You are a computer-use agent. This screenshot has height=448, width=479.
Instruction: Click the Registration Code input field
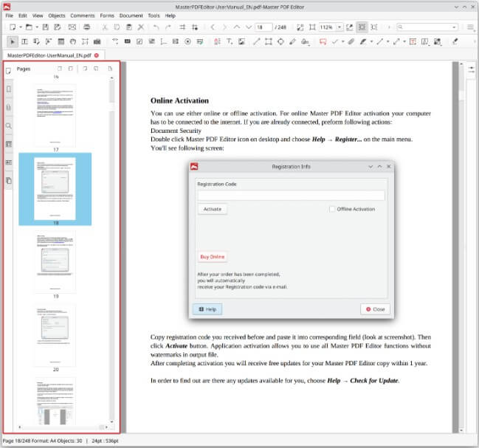[x=291, y=196]
